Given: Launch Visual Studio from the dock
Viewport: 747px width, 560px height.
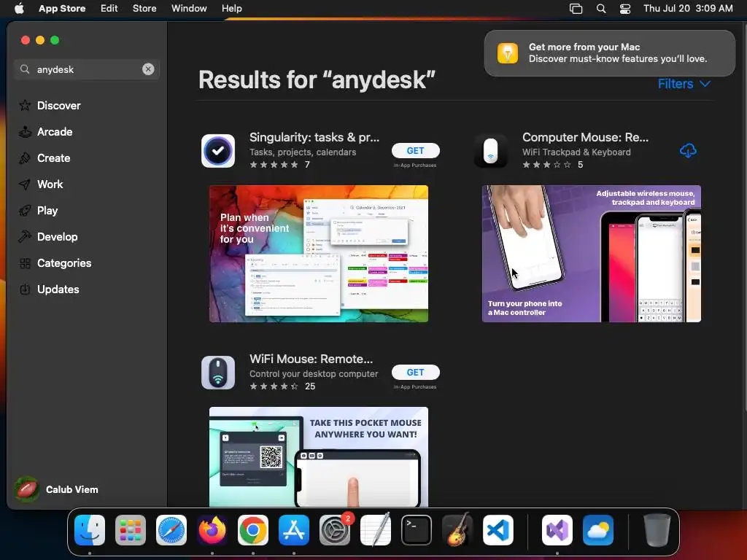Looking at the screenshot, I should click(x=557, y=529).
